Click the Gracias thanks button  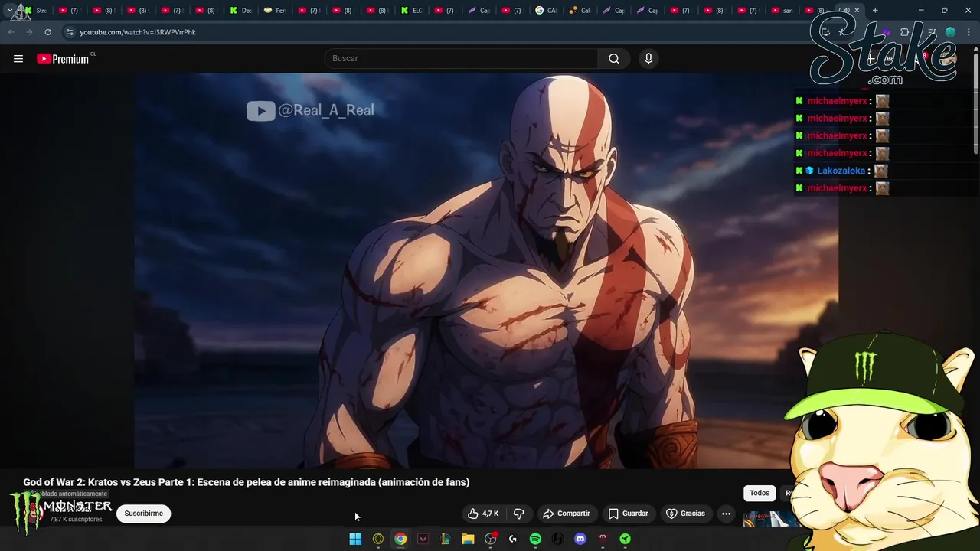click(685, 514)
